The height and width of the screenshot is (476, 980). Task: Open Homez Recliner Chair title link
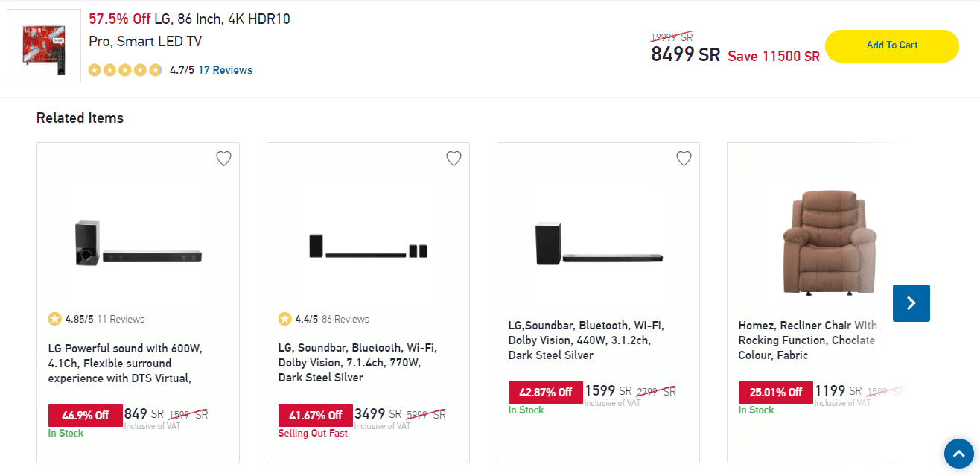pyautogui.click(x=807, y=340)
